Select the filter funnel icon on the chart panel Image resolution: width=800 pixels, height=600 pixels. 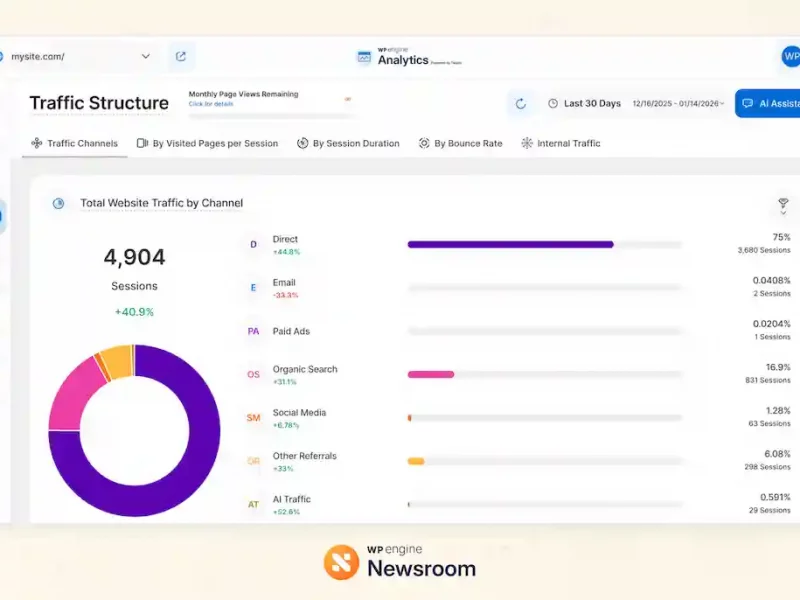783,201
